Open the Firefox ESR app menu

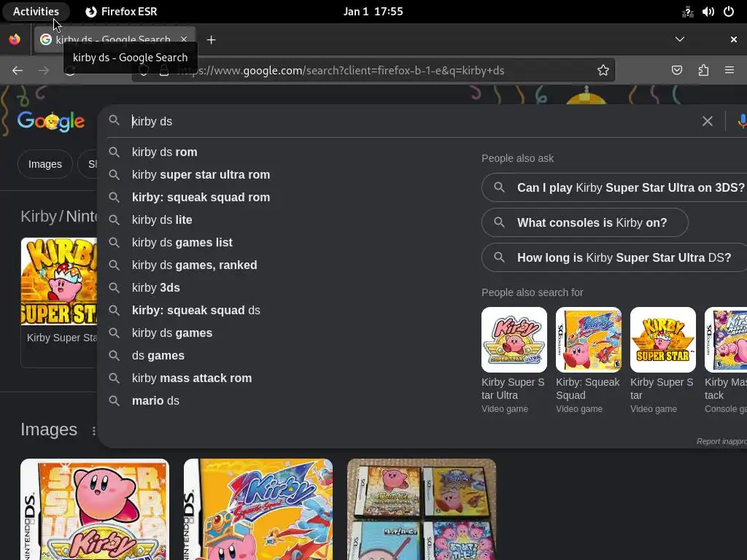pyautogui.click(x=122, y=12)
